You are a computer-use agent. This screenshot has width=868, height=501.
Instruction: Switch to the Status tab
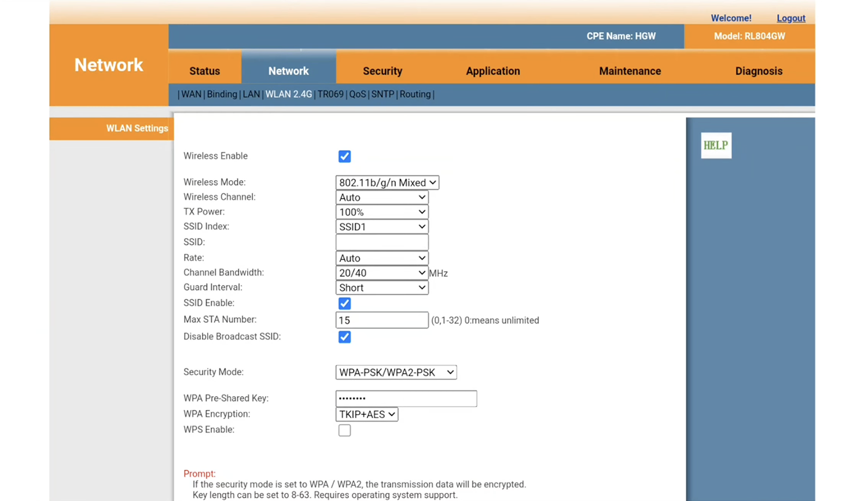pyautogui.click(x=204, y=71)
